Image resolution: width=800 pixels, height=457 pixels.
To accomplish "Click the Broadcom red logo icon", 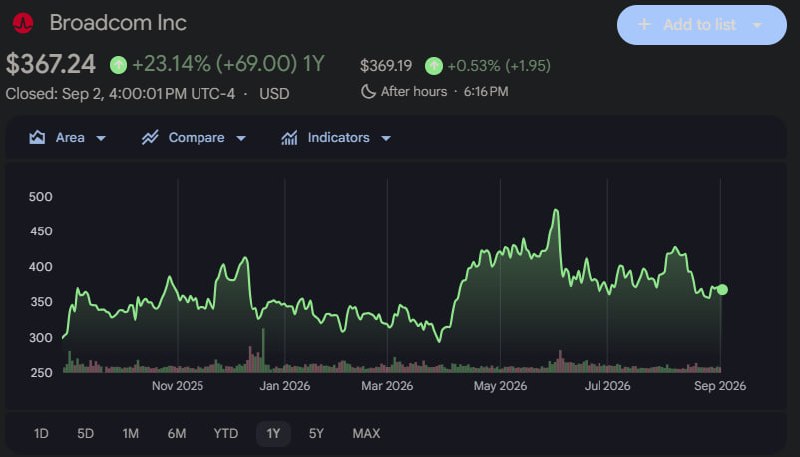I will [23, 23].
